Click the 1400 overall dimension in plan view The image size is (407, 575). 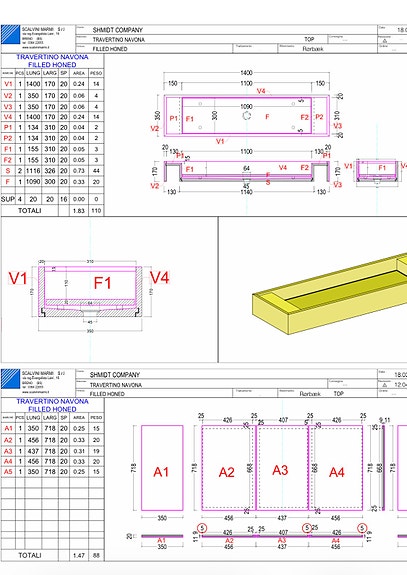coord(246,73)
